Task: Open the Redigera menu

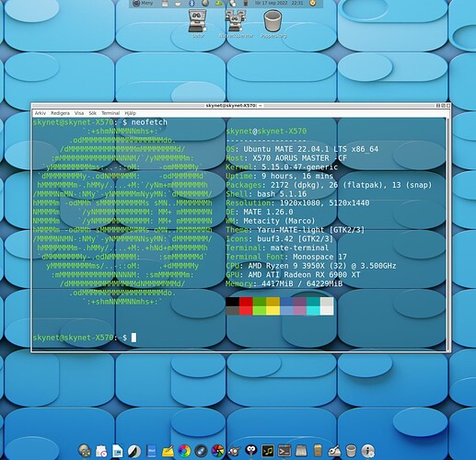Action: pyautogui.click(x=60, y=113)
